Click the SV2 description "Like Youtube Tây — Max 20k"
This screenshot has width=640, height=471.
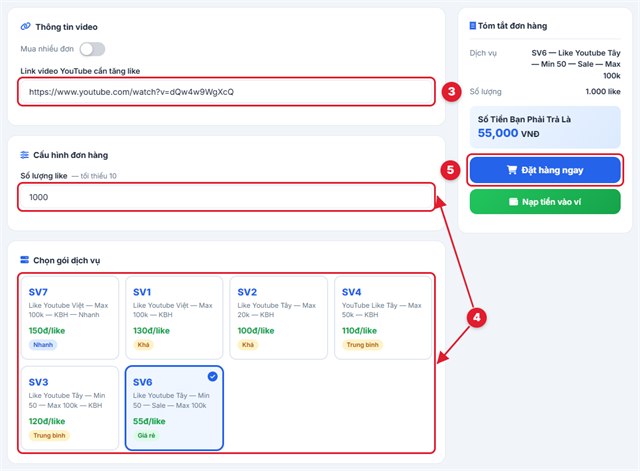tap(277, 310)
